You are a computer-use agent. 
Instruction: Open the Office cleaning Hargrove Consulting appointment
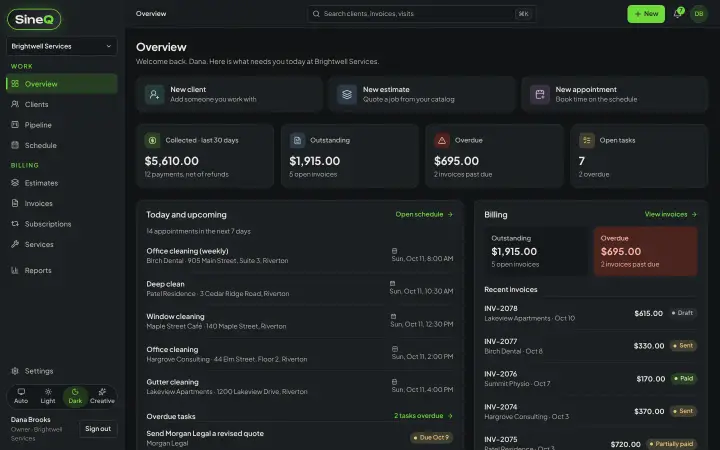(300, 354)
